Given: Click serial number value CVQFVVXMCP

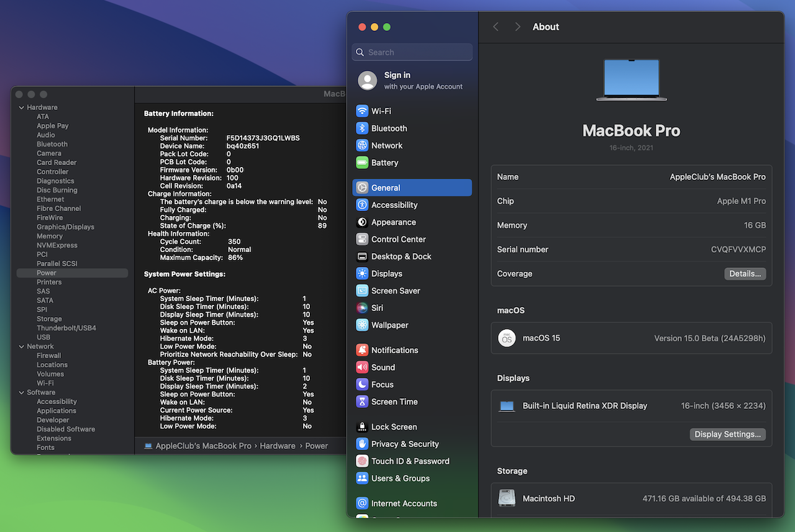Looking at the screenshot, I should point(738,250).
